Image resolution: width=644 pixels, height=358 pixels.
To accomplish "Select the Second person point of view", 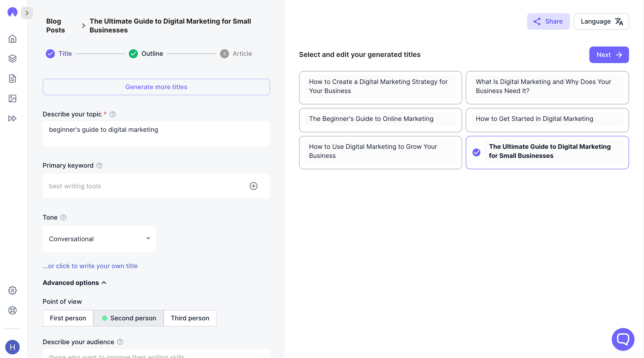I will click(128, 318).
